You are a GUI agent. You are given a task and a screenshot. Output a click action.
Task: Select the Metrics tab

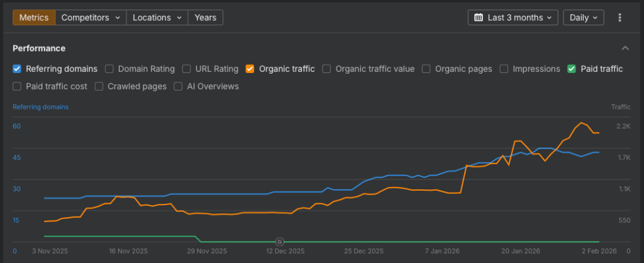pyautogui.click(x=34, y=18)
